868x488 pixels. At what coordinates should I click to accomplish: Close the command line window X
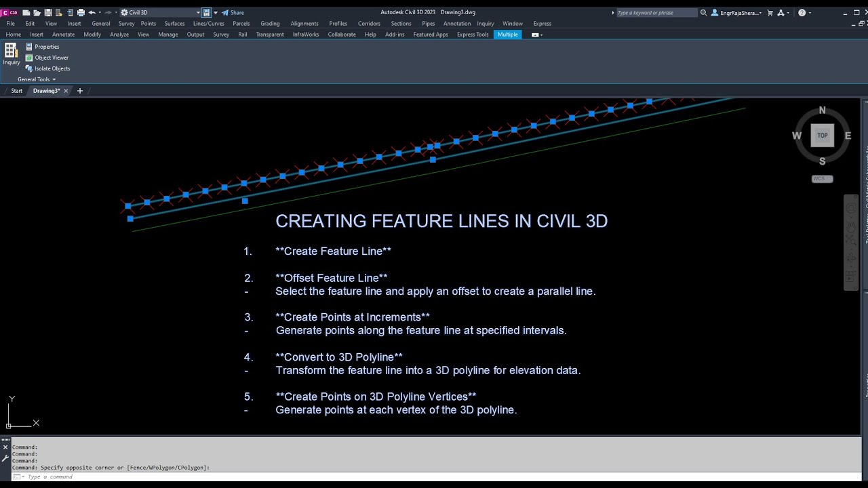pyautogui.click(x=5, y=447)
